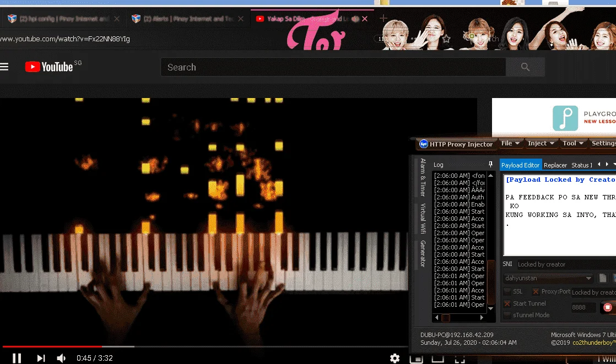Click inside the payload editor text area

pyautogui.click(x=560, y=215)
